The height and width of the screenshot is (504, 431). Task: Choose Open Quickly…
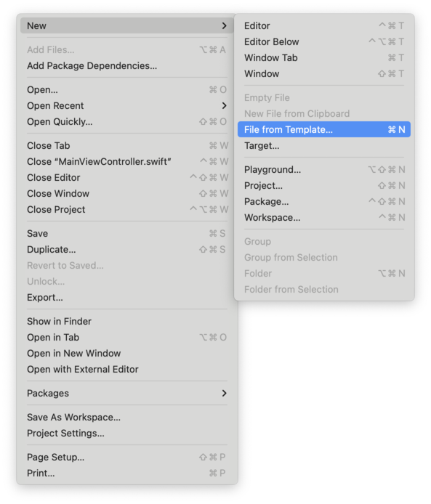pyautogui.click(x=127, y=122)
